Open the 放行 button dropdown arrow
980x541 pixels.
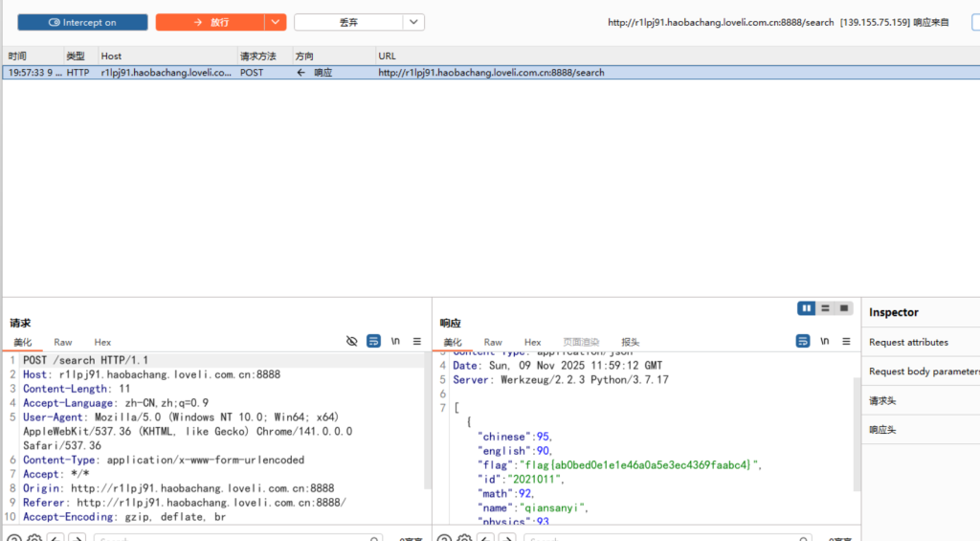276,22
